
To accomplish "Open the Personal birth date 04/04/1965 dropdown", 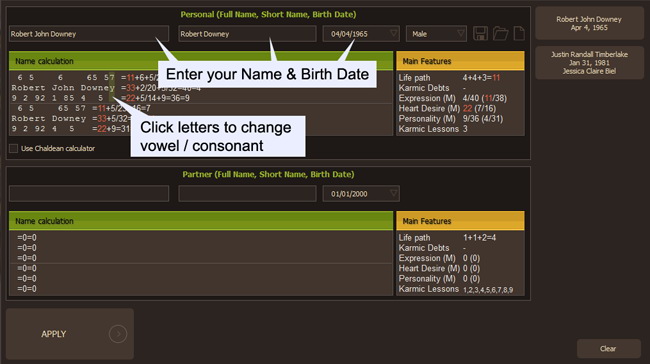I will [x=393, y=34].
